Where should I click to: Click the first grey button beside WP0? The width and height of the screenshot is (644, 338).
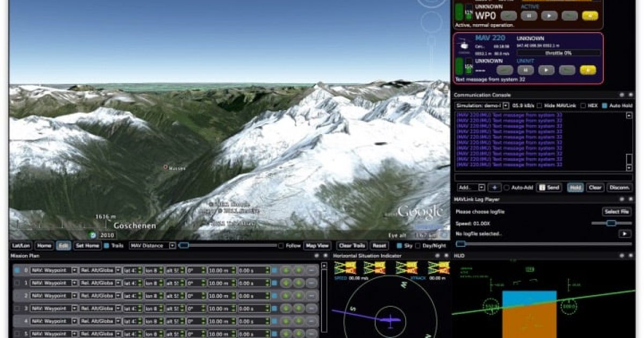click(508, 16)
